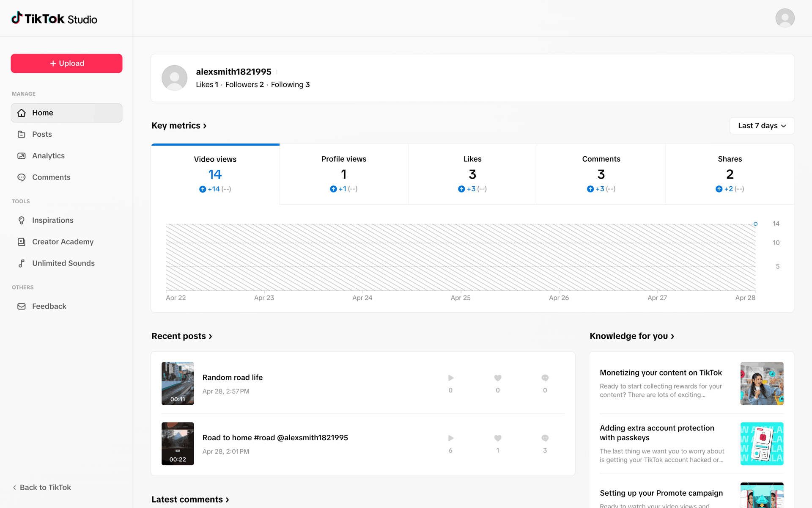Click play icon on Road to home row
Image resolution: width=812 pixels, height=508 pixels.
click(451, 438)
